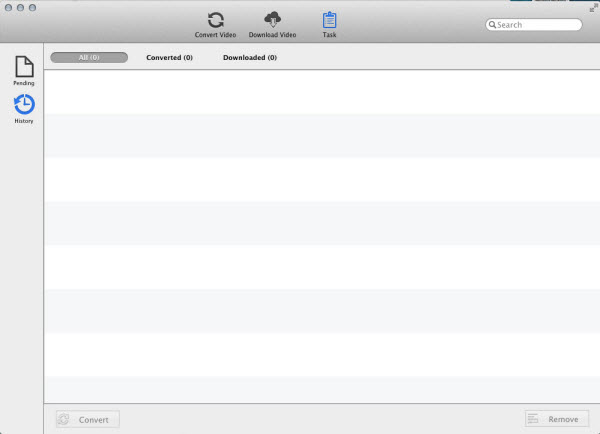Click the first gray shaded row in the list

coord(321,135)
